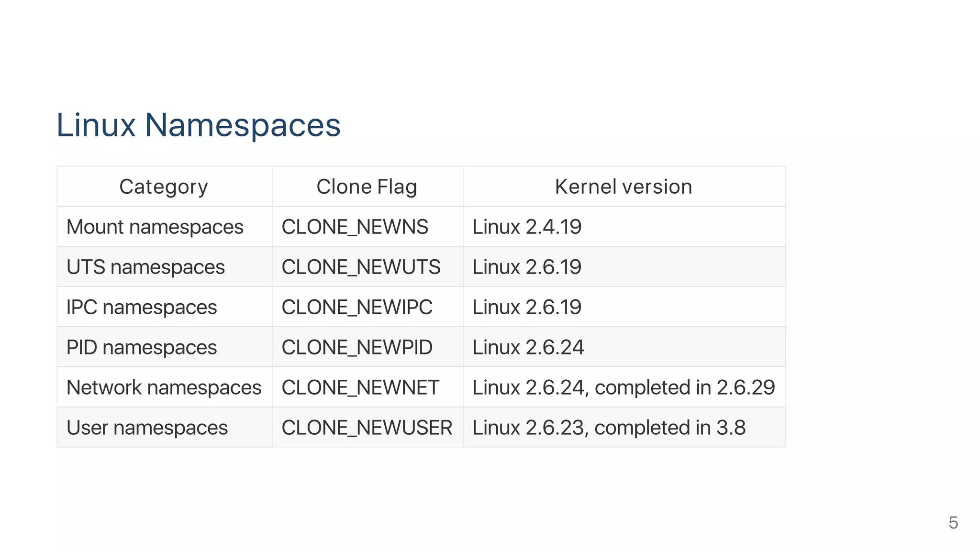Select the Network namespaces cell

tap(164, 387)
